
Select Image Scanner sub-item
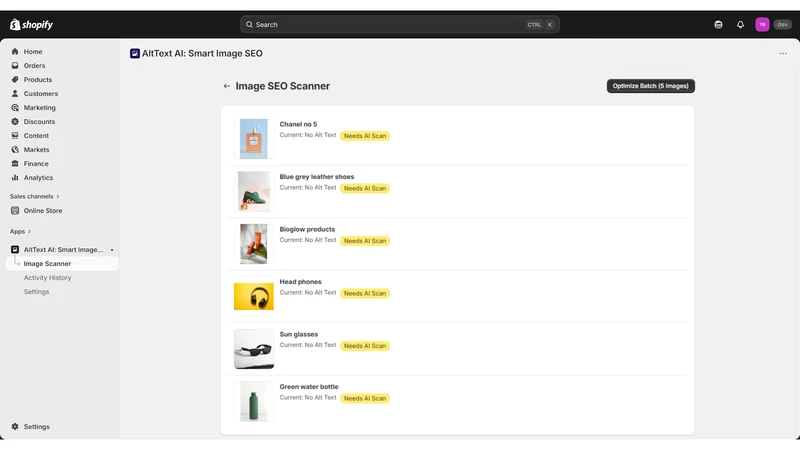pos(47,264)
